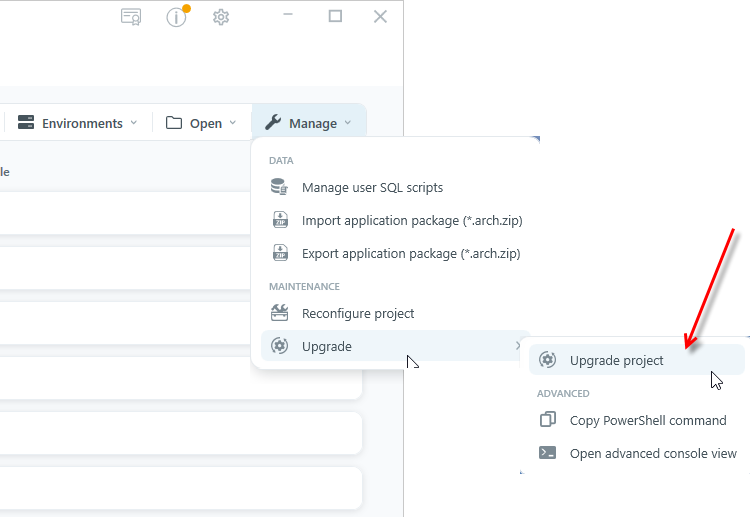This screenshot has height=517, width=750.
Task: Close the application window
Action: point(380,17)
